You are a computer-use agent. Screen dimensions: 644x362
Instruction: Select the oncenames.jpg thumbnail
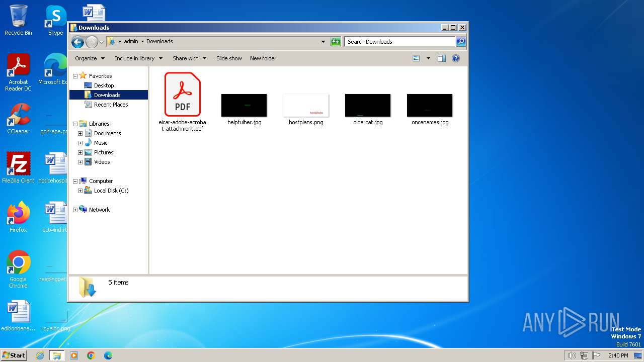pos(430,105)
